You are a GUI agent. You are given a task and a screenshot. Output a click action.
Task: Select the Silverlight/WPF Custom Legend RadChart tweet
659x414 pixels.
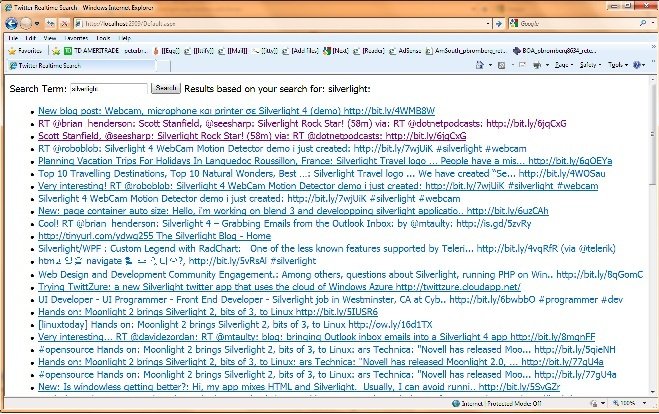point(327,248)
